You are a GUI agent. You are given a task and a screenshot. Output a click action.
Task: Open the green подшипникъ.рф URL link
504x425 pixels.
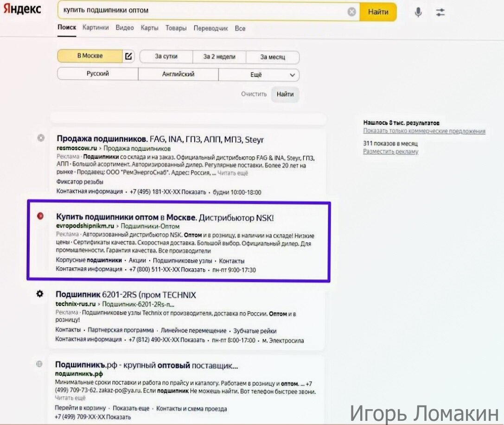tap(79, 374)
